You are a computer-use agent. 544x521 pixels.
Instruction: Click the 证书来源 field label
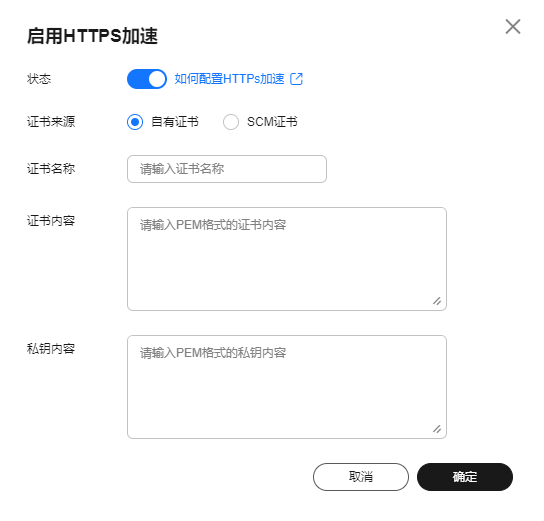coord(51,122)
